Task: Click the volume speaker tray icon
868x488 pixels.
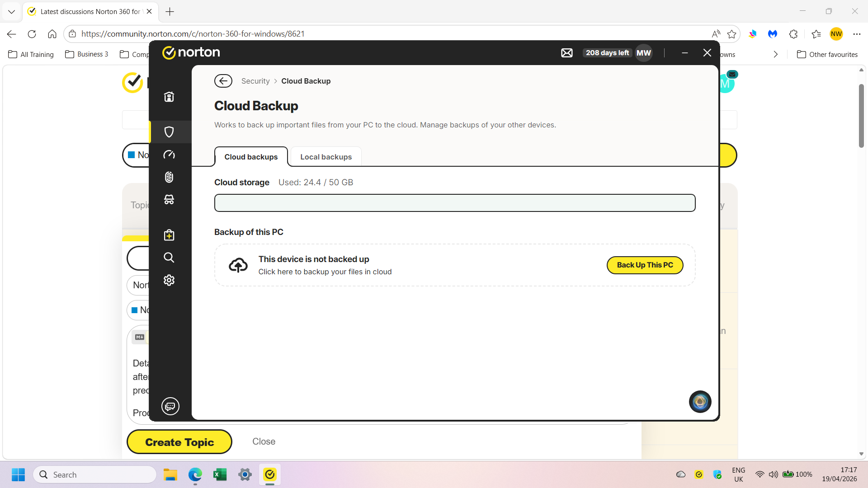Action: point(773,474)
